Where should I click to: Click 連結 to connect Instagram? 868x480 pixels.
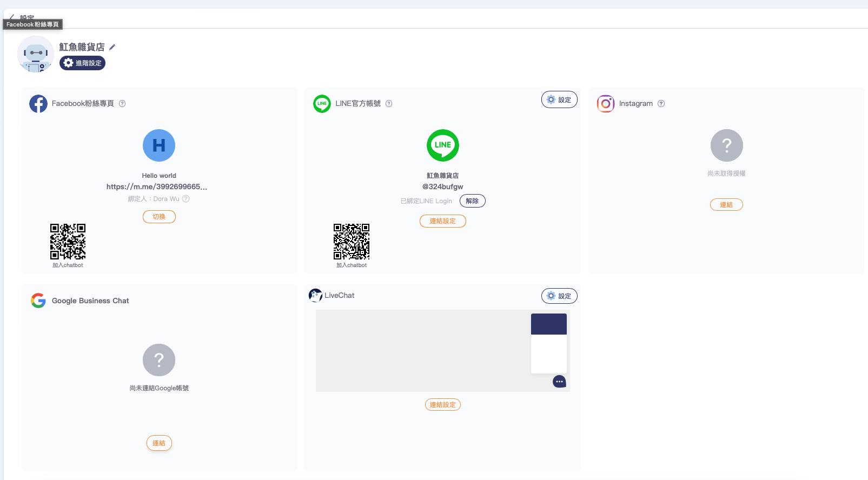pyautogui.click(x=726, y=205)
